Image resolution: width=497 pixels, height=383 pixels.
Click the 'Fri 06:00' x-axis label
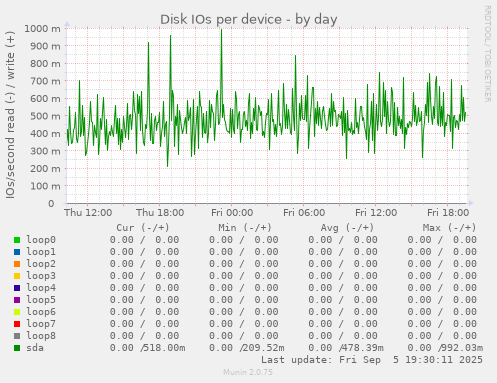pos(304,212)
